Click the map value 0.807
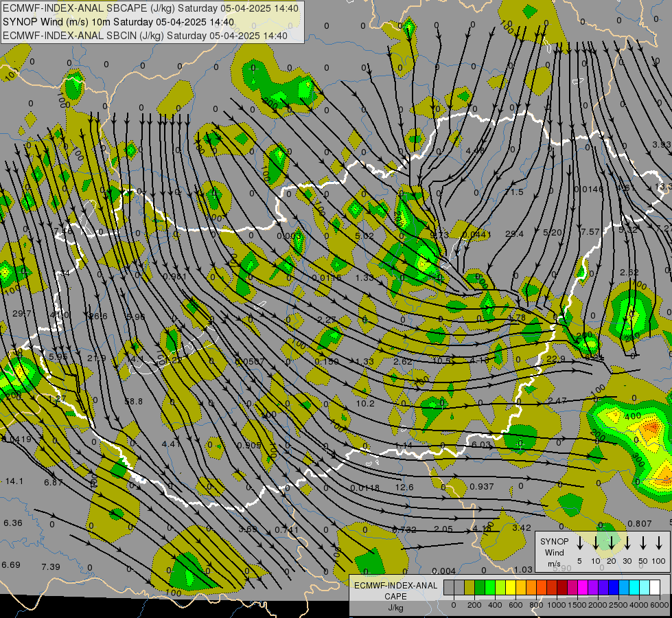672x618 pixels. tap(640, 524)
